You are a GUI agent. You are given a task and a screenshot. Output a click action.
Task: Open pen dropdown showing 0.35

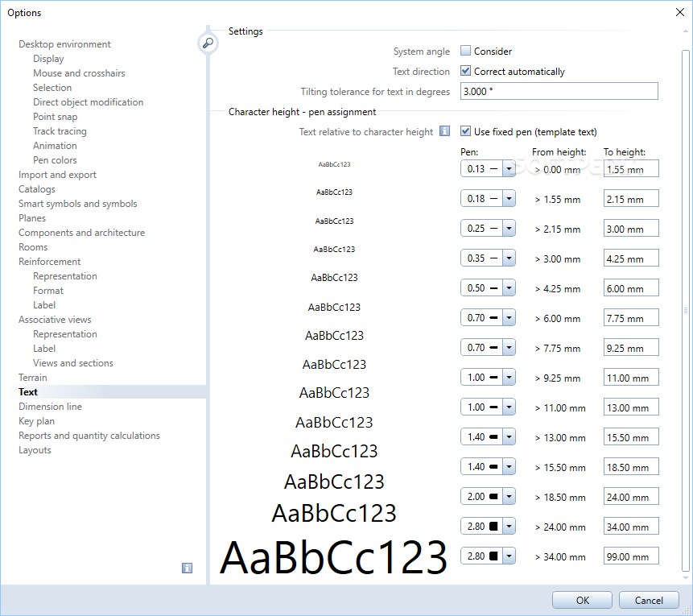[509, 258]
